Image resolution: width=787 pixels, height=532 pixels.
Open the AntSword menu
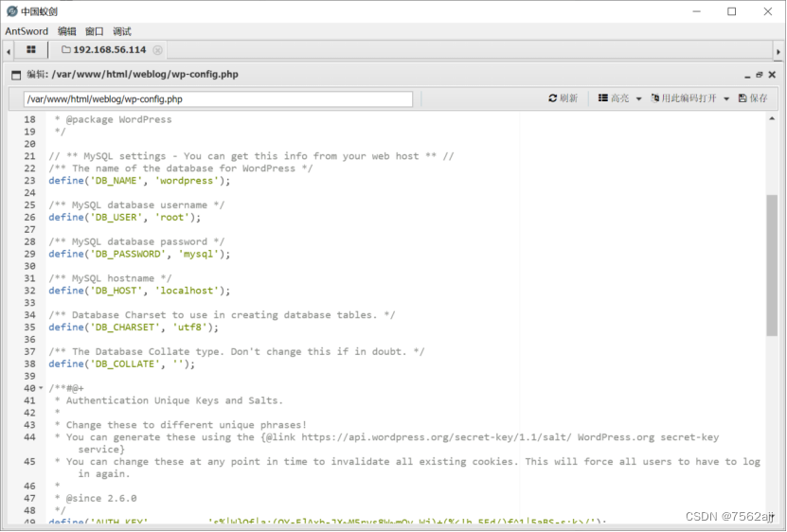pos(27,31)
